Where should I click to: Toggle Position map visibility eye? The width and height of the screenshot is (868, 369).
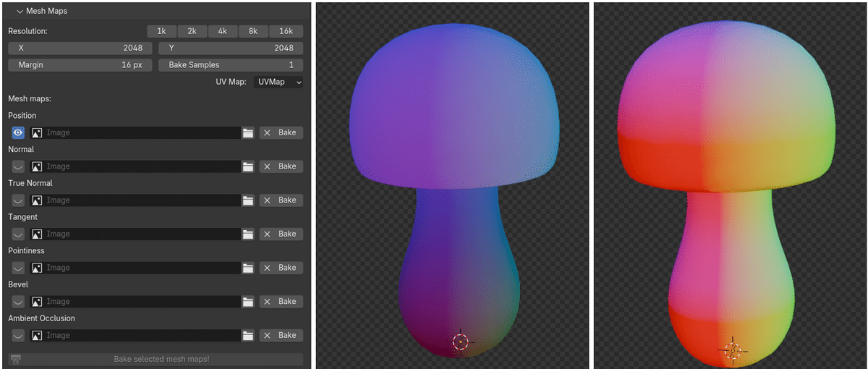coord(18,133)
